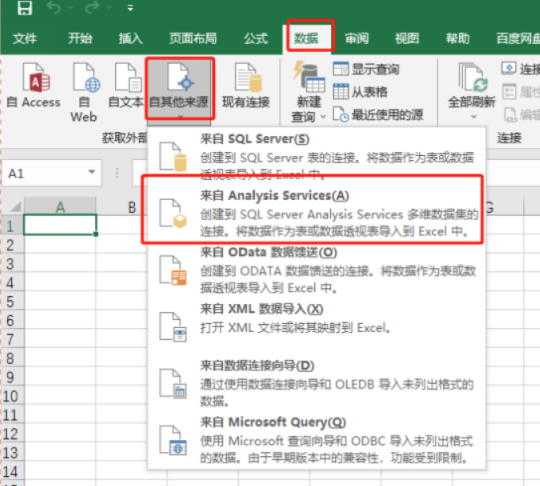Viewport: 540px width, 486px height.
Task: Choose 来自 Microsoft Query(Q) menu item
Action: [317, 440]
